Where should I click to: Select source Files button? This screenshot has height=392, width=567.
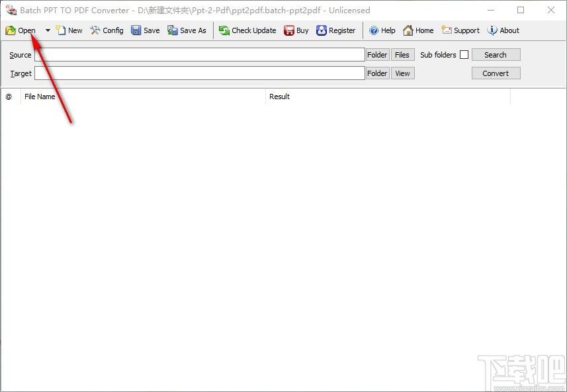point(402,55)
